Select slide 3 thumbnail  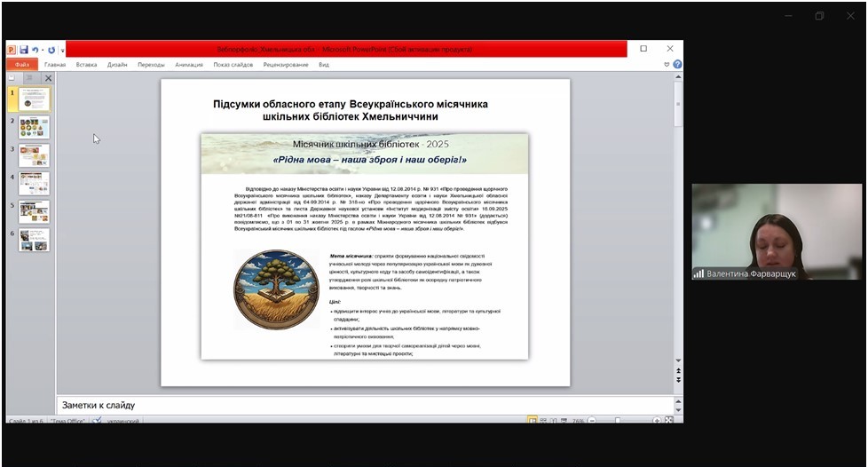point(34,155)
